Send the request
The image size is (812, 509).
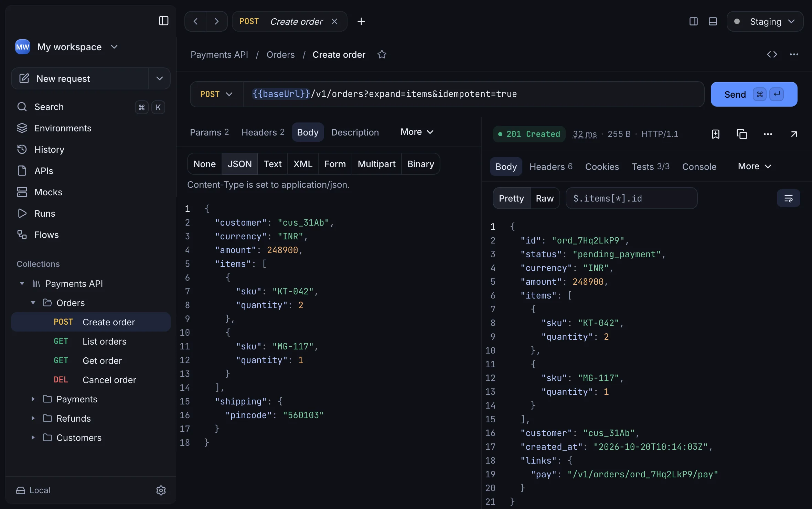pyautogui.click(x=754, y=94)
